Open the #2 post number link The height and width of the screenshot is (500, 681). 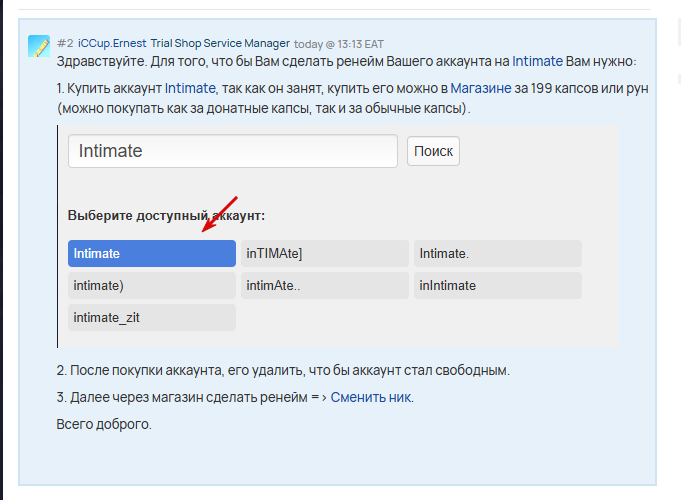point(65,43)
